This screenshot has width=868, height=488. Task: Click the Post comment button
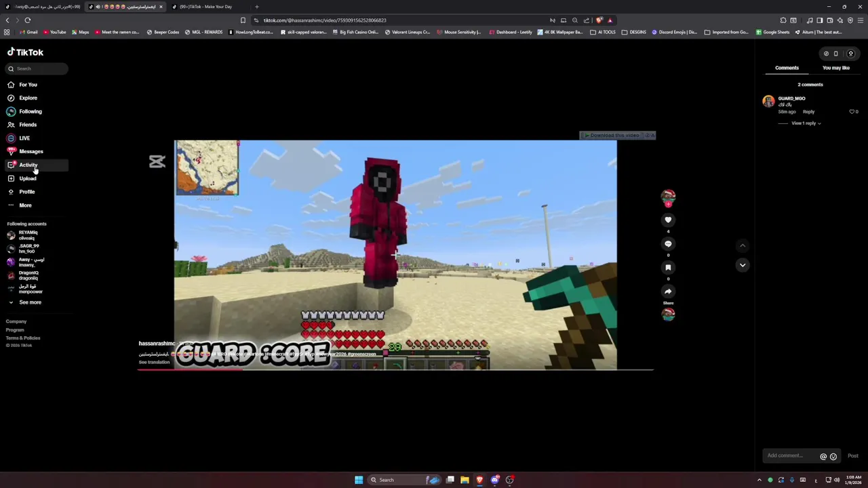[853, 456]
